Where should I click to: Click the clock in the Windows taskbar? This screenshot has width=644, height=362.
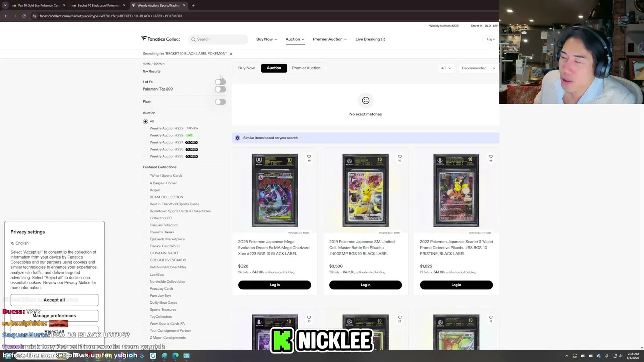(633, 356)
